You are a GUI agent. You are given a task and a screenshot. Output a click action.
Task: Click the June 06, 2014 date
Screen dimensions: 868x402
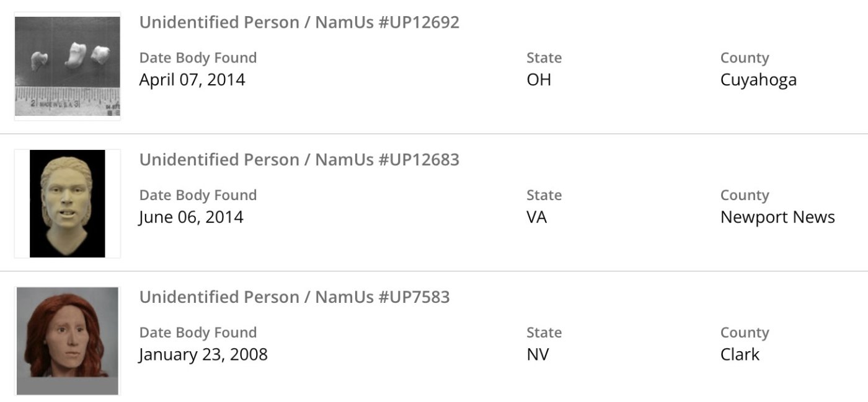(x=191, y=217)
